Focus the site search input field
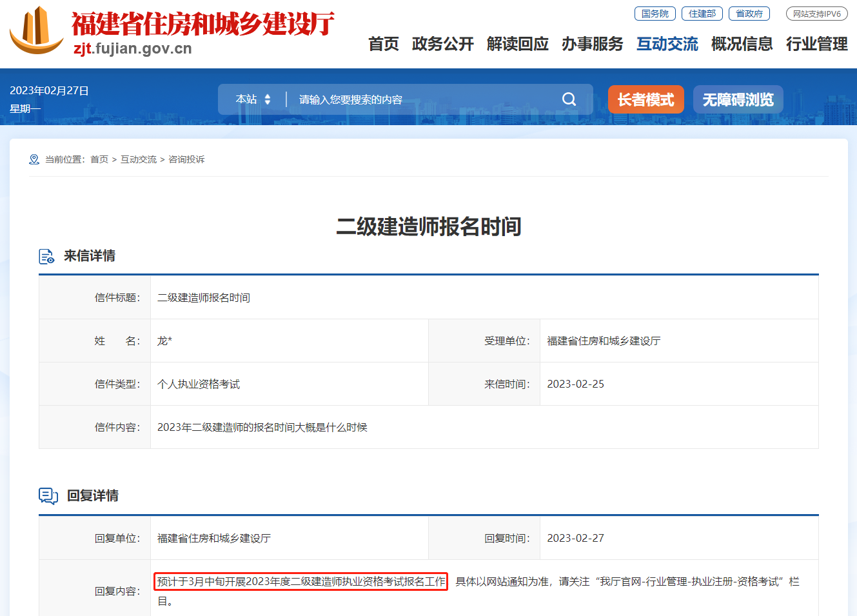 [x=419, y=99]
